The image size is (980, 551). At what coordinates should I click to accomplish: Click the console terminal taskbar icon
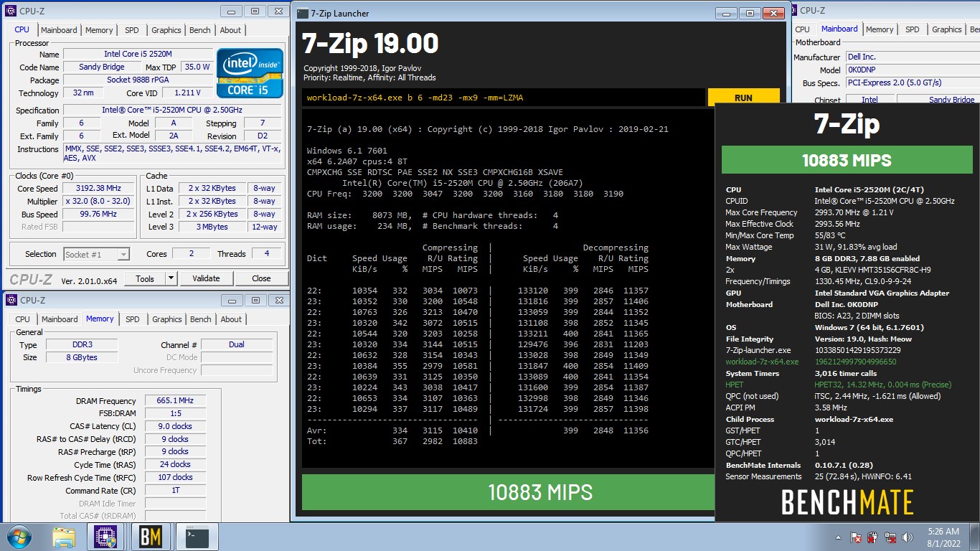(x=196, y=537)
